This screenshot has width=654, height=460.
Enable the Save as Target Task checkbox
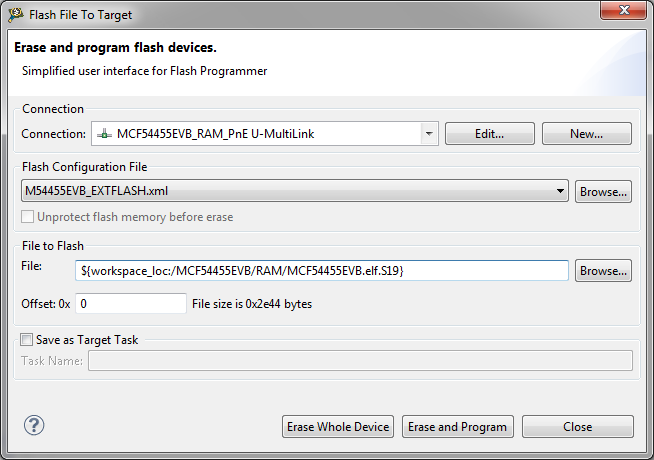click(x=27, y=340)
